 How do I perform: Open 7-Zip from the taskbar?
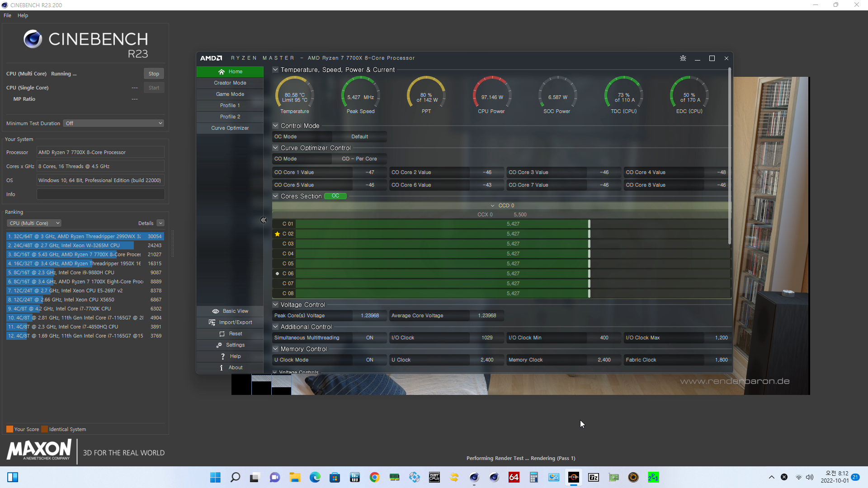[x=594, y=477]
